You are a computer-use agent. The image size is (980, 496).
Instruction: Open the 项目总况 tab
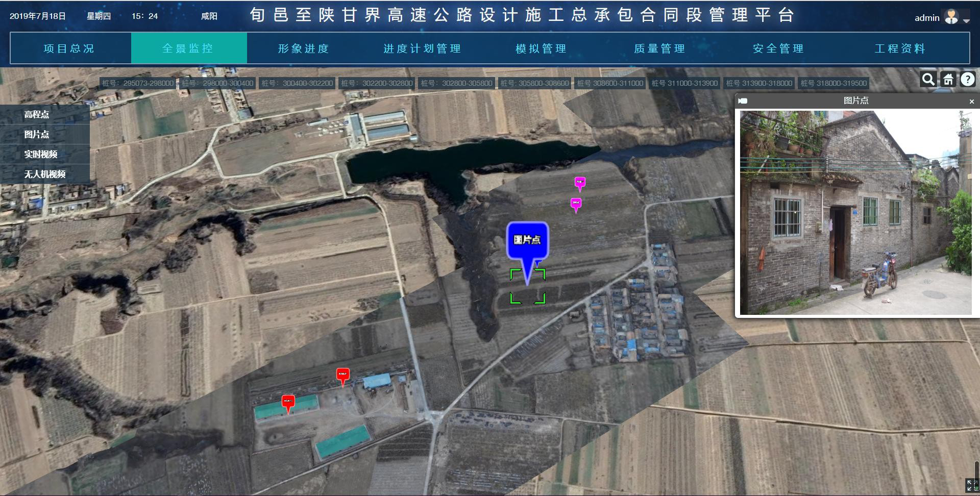point(69,48)
